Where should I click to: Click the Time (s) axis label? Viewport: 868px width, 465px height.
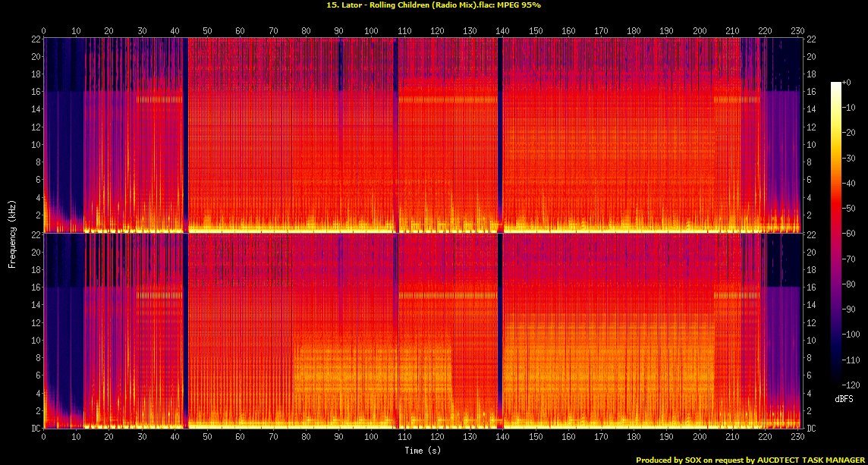(423, 451)
